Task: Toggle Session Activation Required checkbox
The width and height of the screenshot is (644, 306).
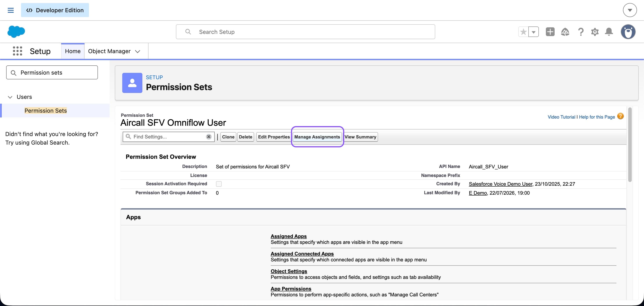Action: click(x=219, y=184)
